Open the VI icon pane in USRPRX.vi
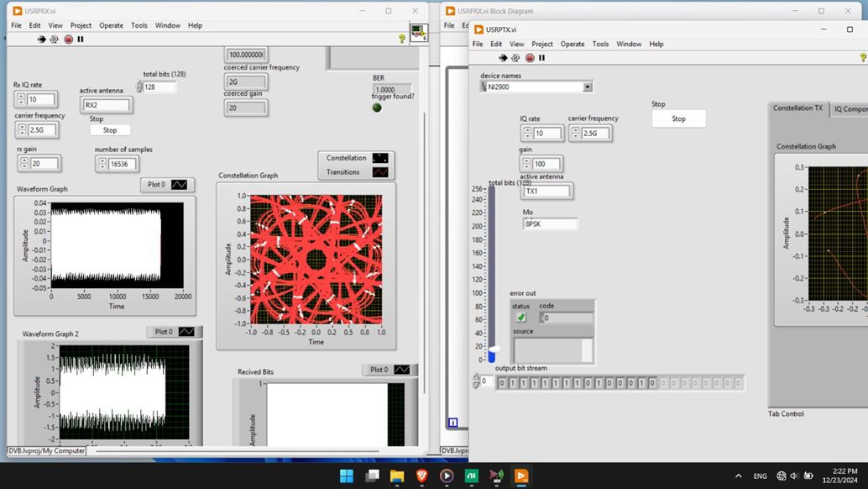Image resolution: width=868 pixels, height=489 pixels. pyautogui.click(x=419, y=33)
